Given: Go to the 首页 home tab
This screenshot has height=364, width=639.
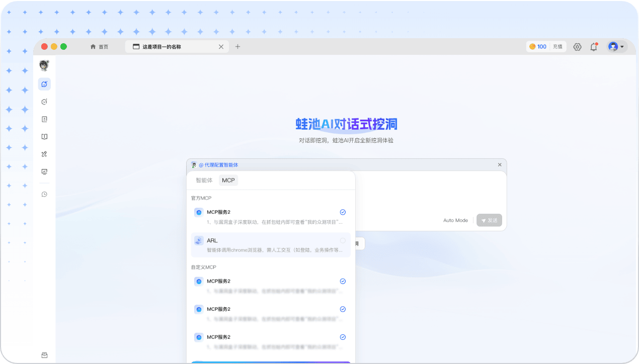Looking at the screenshot, I should [x=99, y=47].
